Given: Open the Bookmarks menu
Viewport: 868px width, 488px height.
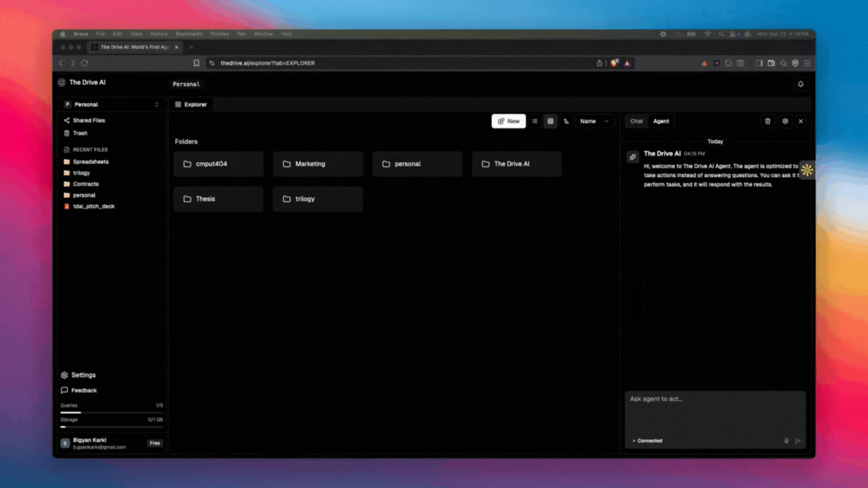Looking at the screenshot, I should click(x=189, y=34).
